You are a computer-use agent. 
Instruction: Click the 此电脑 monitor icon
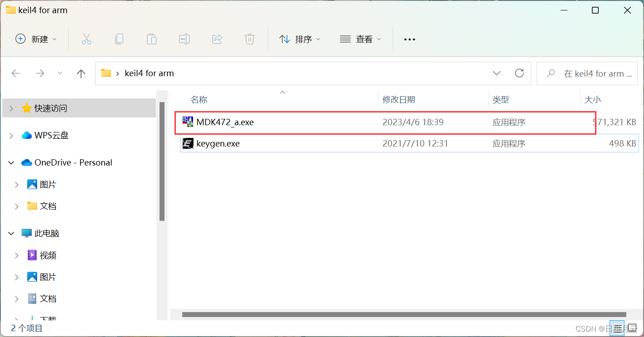point(27,233)
